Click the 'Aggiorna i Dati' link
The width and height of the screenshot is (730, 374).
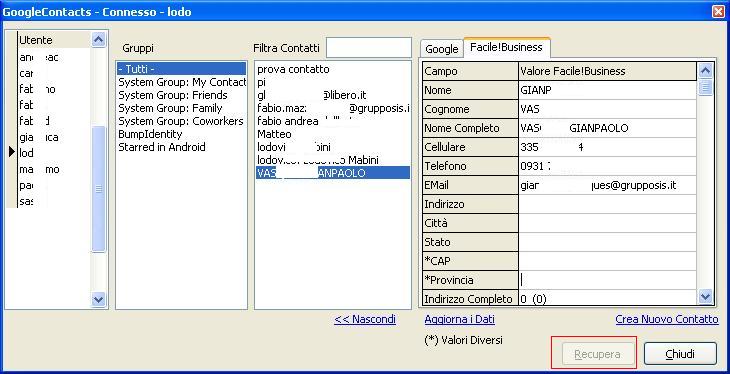pos(460,319)
